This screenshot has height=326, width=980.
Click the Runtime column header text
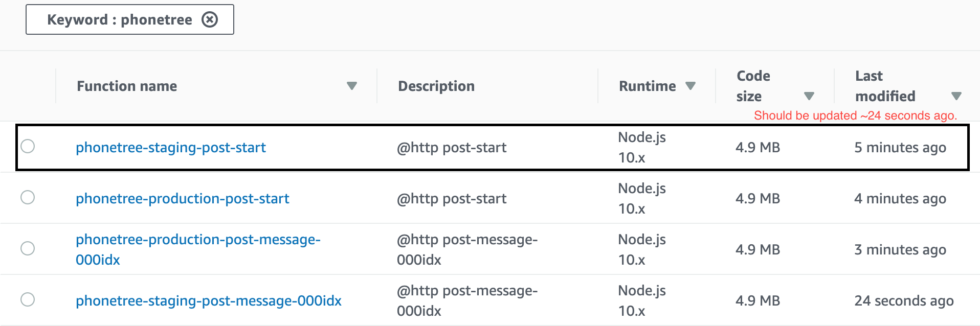tap(648, 86)
